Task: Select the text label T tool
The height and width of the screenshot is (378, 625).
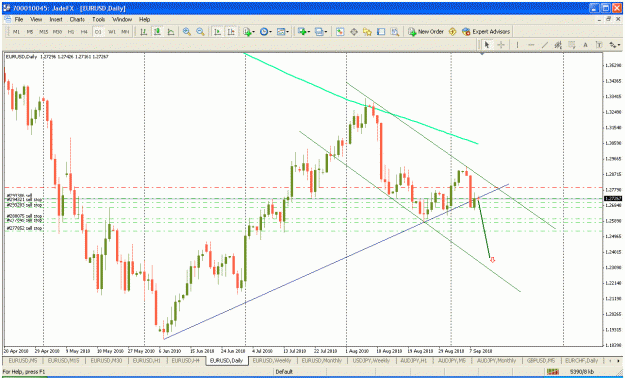Action: coord(599,45)
